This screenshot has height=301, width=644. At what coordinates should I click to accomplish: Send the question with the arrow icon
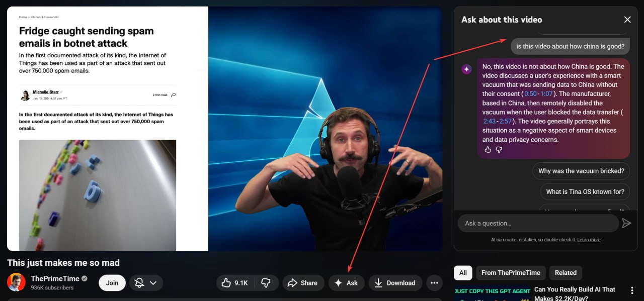point(626,223)
